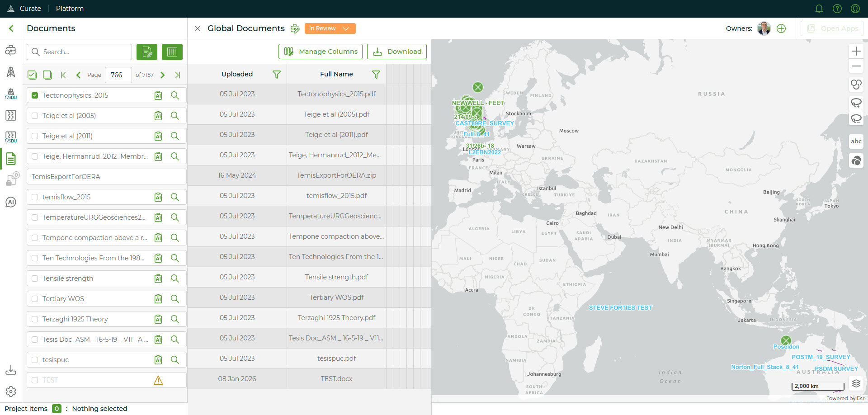Click the notifications bell icon
Viewport: 868px width, 415px height.
click(x=819, y=9)
